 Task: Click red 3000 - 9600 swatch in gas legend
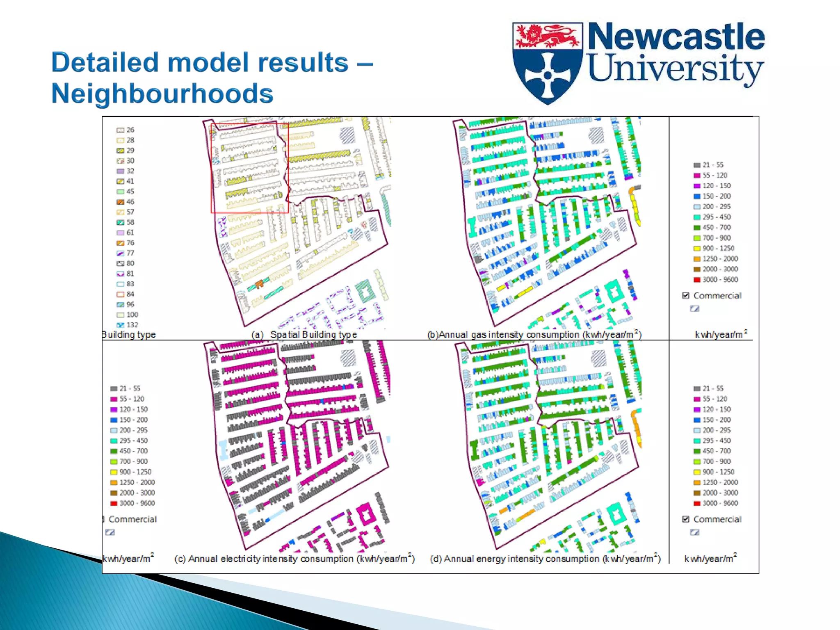coord(696,280)
